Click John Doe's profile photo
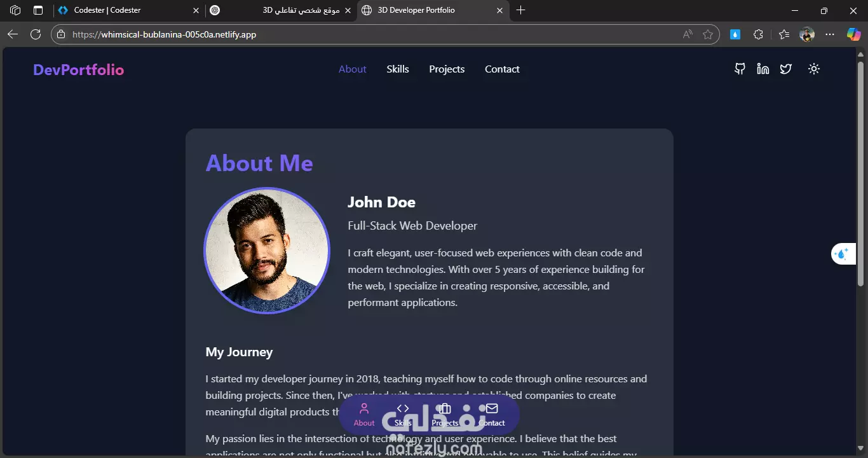This screenshot has height=458, width=868. click(x=267, y=251)
